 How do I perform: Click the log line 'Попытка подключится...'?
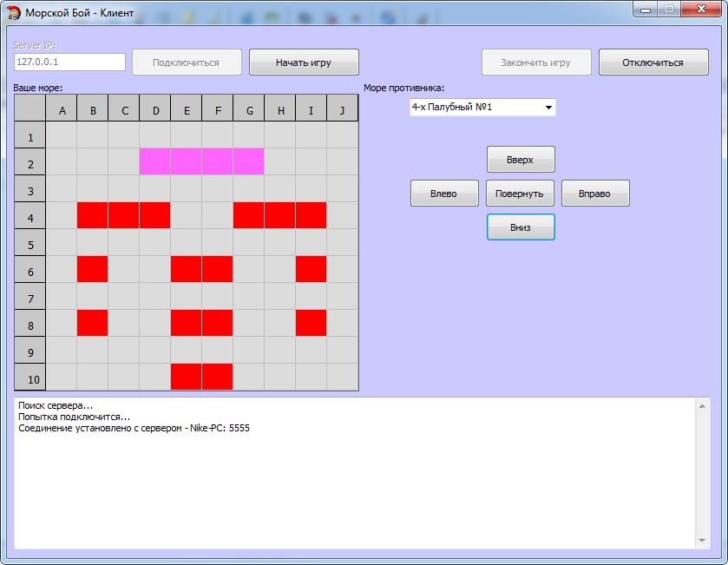click(75, 417)
